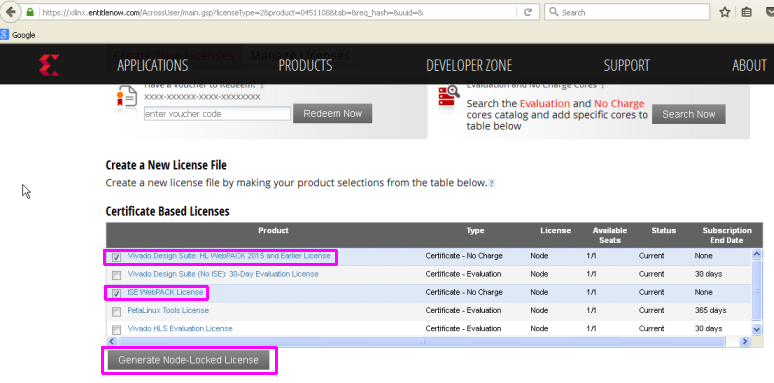Click the Type column header

pyautogui.click(x=475, y=230)
